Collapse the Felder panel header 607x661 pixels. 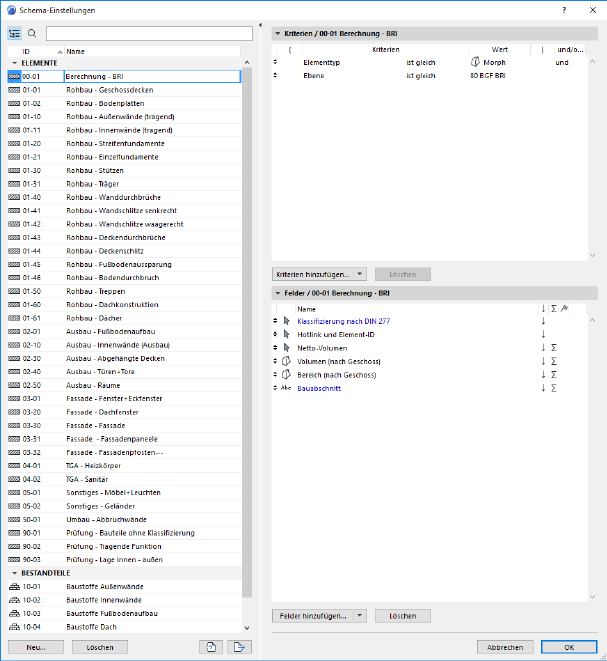coord(278,293)
